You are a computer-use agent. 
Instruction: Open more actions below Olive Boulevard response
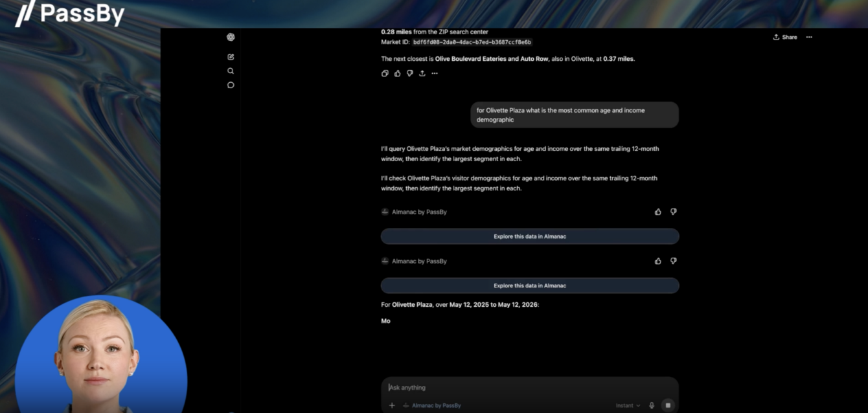(x=435, y=73)
